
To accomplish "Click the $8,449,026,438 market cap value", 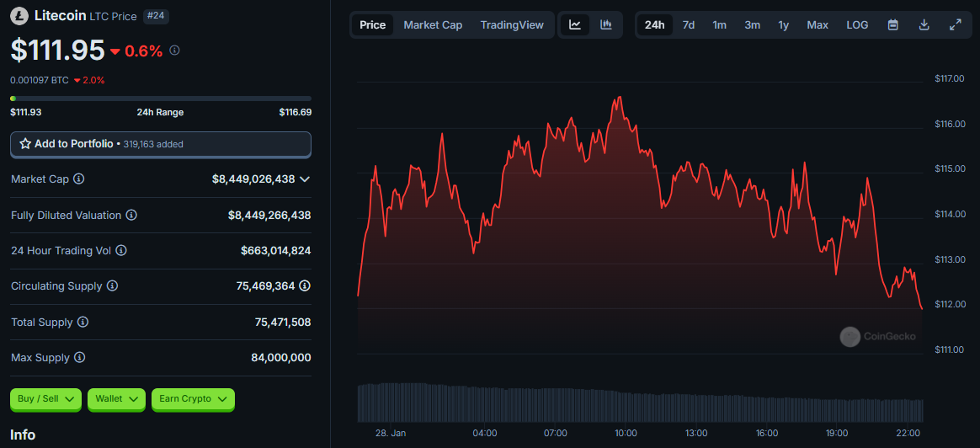I will (253, 179).
